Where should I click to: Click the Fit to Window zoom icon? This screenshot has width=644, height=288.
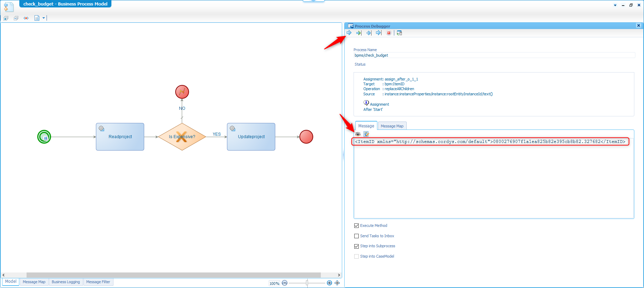tap(337, 283)
